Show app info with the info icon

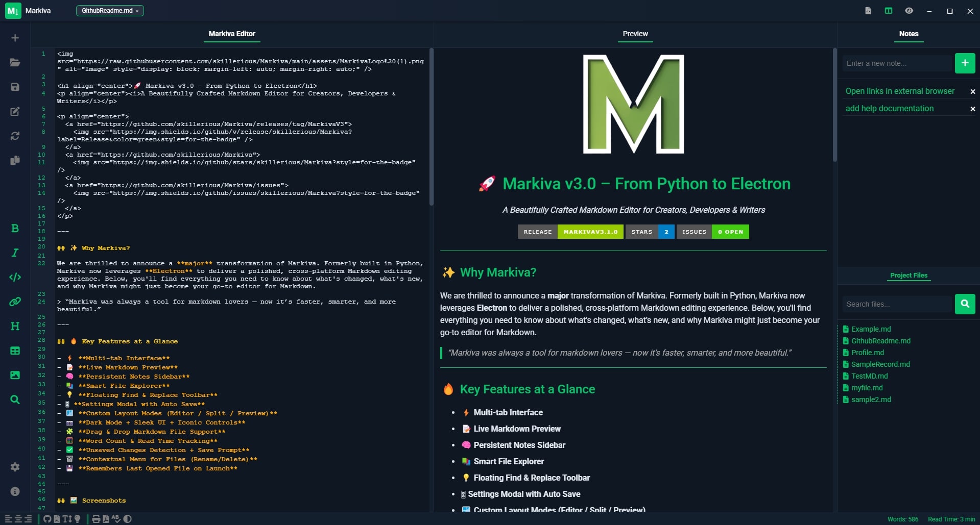(x=15, y=491)
